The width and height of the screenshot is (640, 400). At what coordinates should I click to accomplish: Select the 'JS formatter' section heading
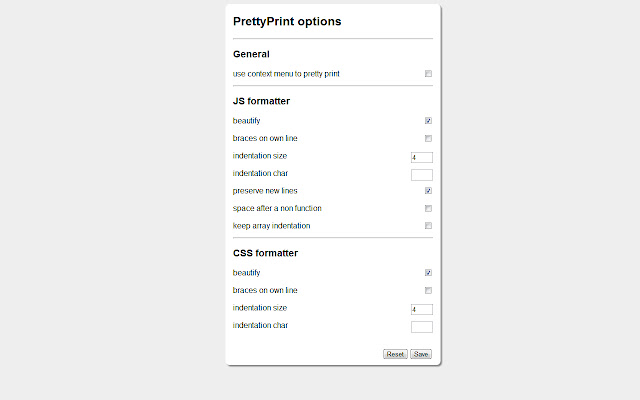tap(262, 101)
